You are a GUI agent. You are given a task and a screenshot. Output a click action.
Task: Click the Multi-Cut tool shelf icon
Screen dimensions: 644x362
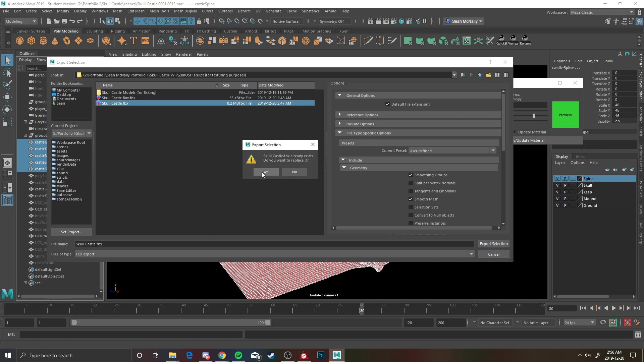tap(368, 41)
